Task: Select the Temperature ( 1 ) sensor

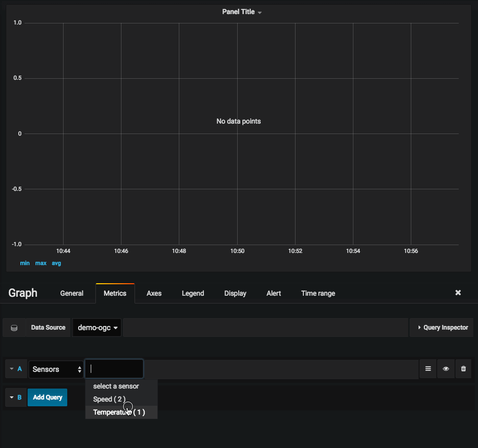Action: click(x=121, y=413)
